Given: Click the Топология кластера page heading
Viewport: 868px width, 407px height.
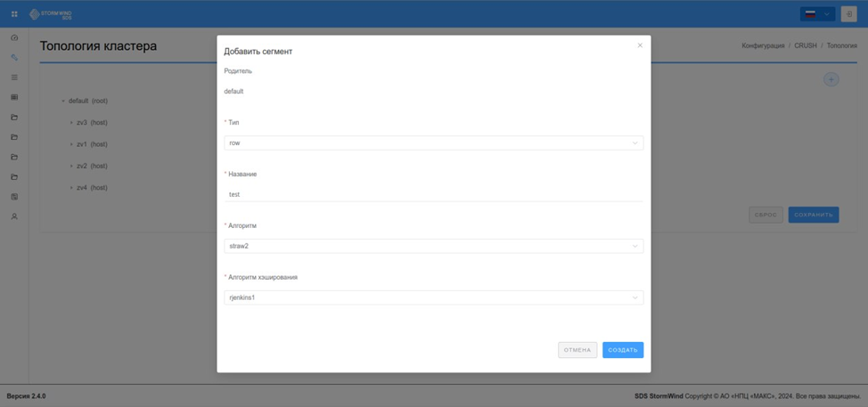Looking at the screenshot, I should (98, 46).
